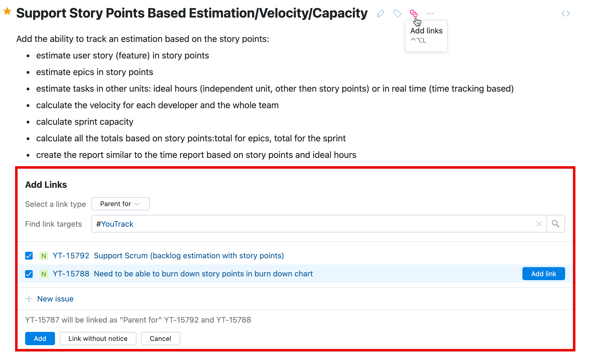Choose Link without notice

[98, 338]
